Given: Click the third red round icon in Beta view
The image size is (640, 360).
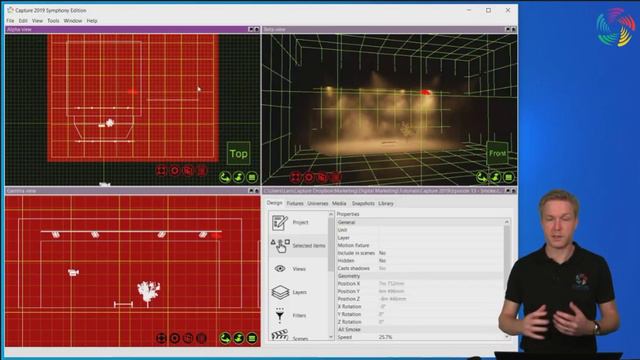Looking at the screenshot, I should pyautogui.click(x=322, y=177).
